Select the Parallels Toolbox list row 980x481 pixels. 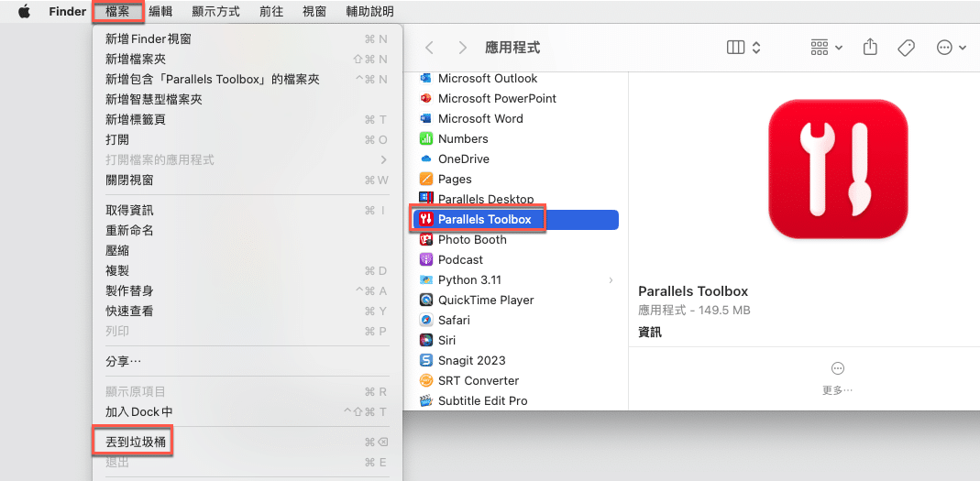(x=515, y=219)
